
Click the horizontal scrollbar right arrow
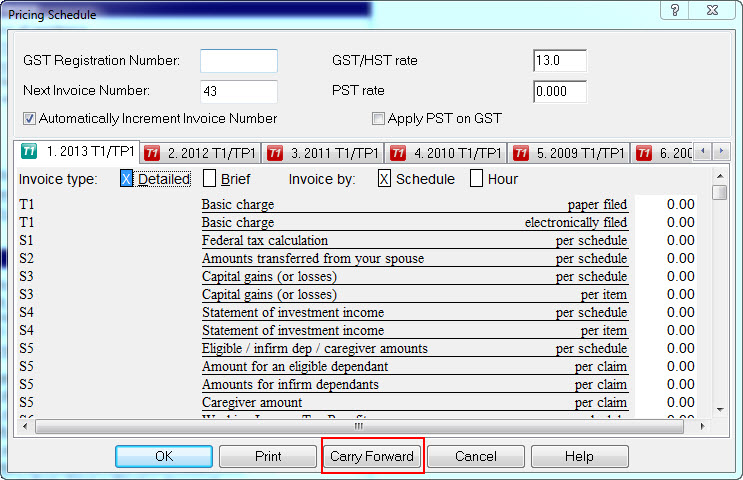pos(702,426)
